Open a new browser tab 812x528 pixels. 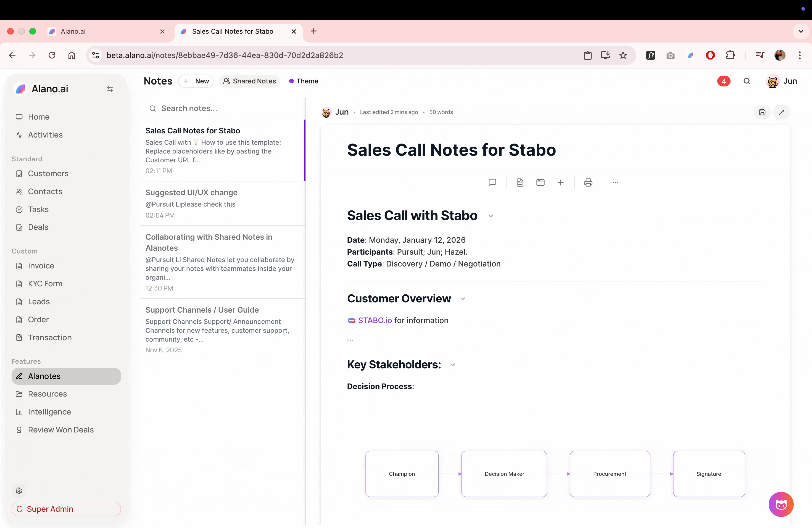[x=313, y=31]
